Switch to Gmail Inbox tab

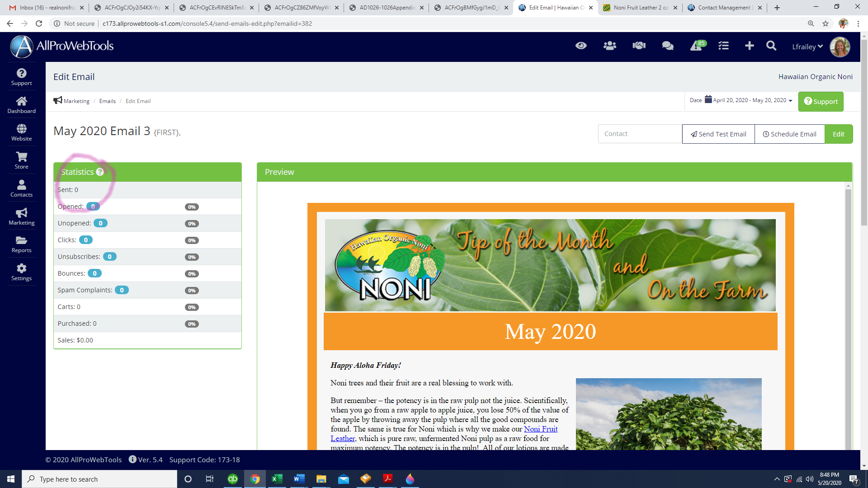[47, 8]
